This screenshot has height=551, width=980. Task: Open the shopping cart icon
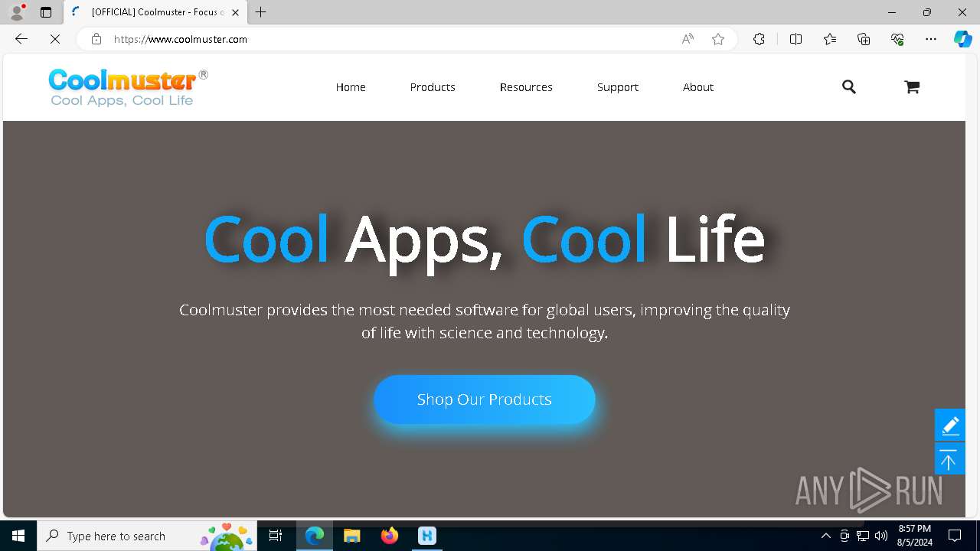point(911,87)
